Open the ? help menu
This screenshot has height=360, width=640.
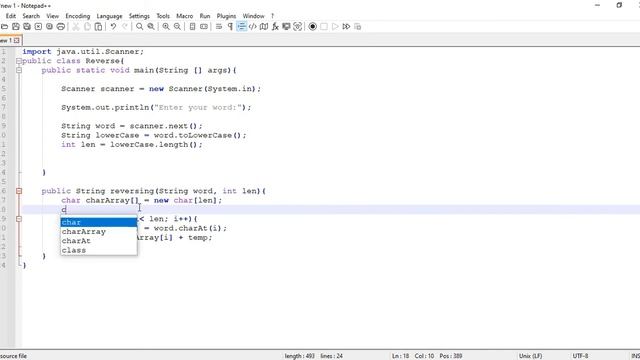(x=272, y=16)
